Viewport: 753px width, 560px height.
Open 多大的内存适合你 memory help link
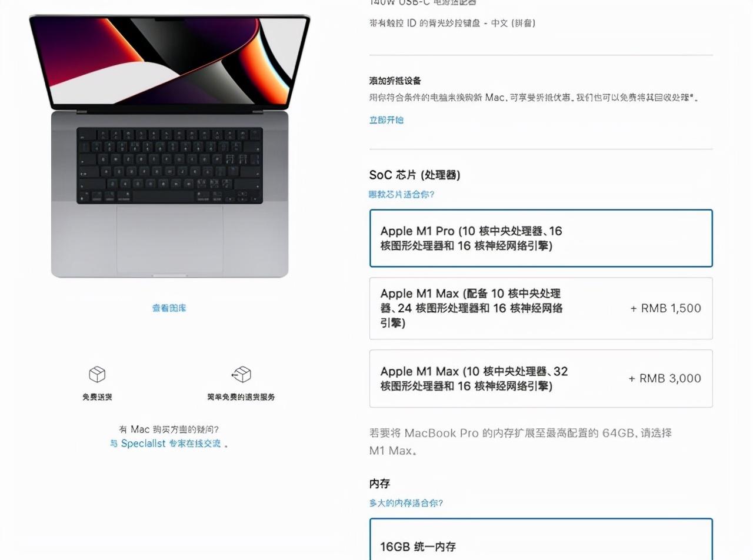(x=406, y=503)
